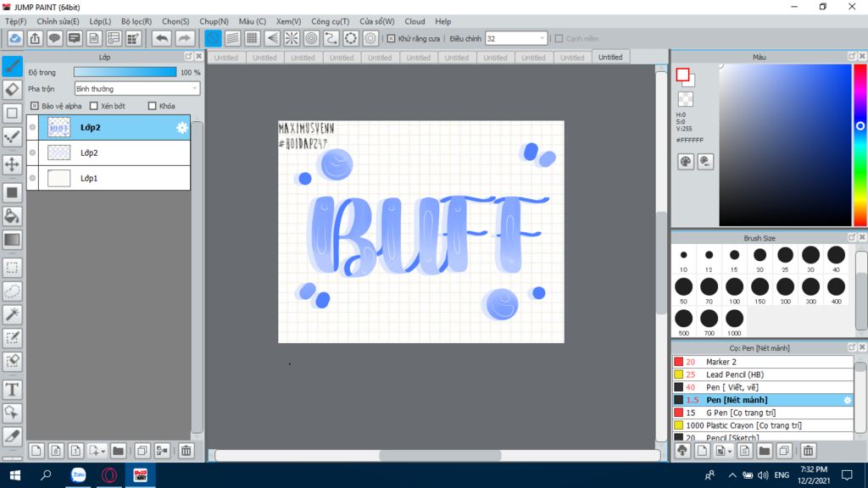Select the Lasso selection tool
This screenshot has height=488, width=868.
[12, 291]
